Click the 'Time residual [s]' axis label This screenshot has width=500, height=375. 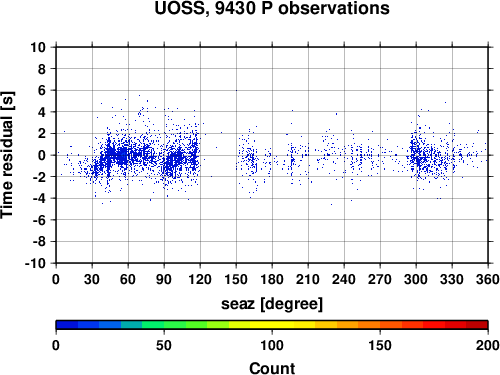[x=7, y=155]
